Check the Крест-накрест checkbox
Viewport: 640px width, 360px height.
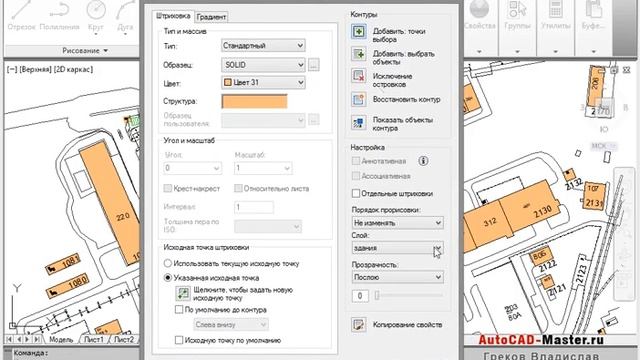pyautogui.click(x=167, y=188)
